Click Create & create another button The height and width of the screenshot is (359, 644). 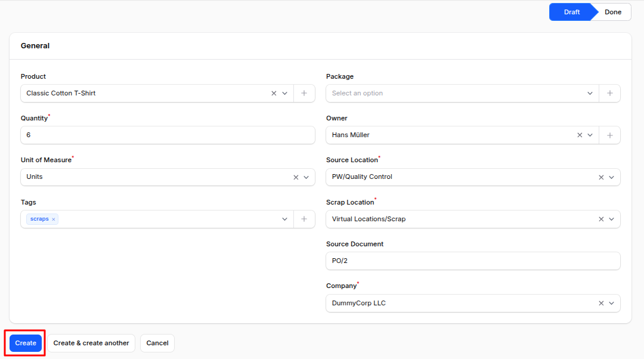click(91, 343)
